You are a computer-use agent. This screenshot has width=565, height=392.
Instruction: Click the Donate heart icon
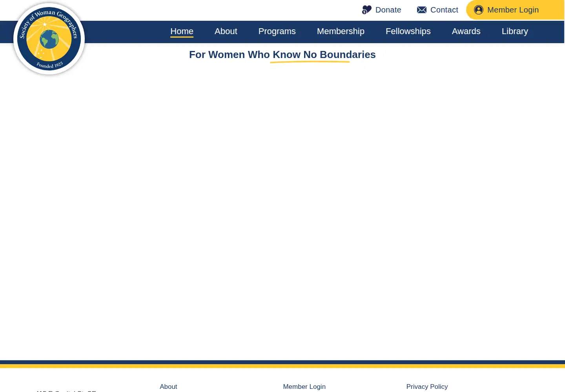point(367,10)
